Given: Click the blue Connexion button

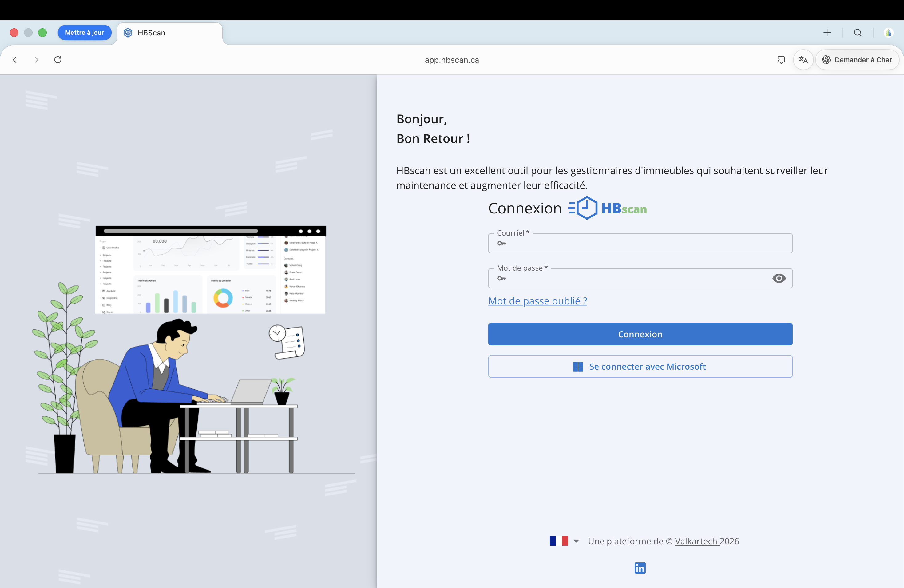Looking at the screenshot, I should click(x=640, y=334).
